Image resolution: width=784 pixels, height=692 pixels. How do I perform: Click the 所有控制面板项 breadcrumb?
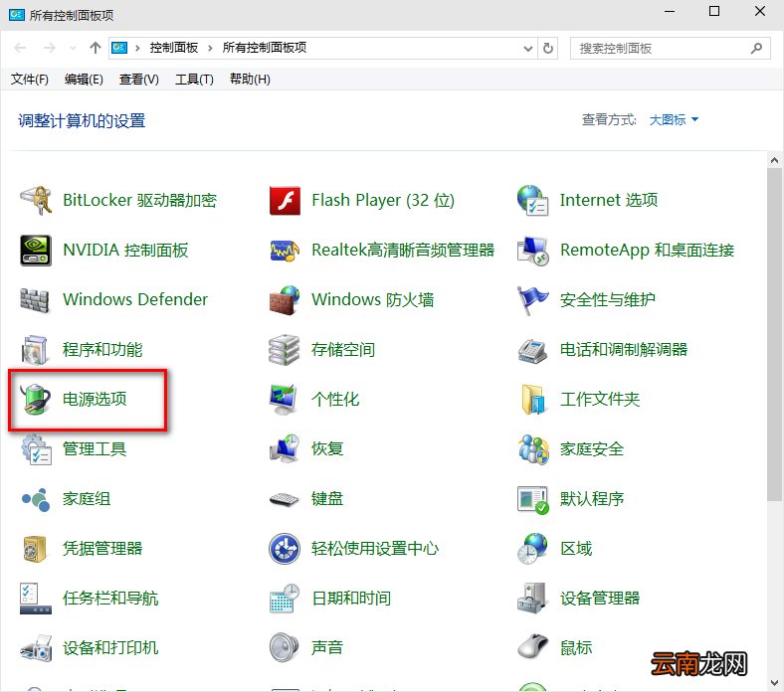point(265,48)
